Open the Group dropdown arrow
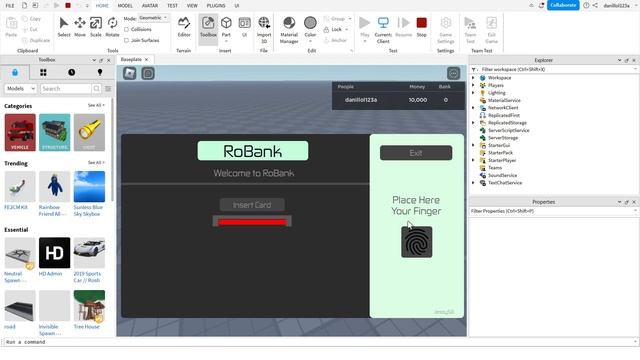This screenshot has height=360, width=640. tap(350, 19)
